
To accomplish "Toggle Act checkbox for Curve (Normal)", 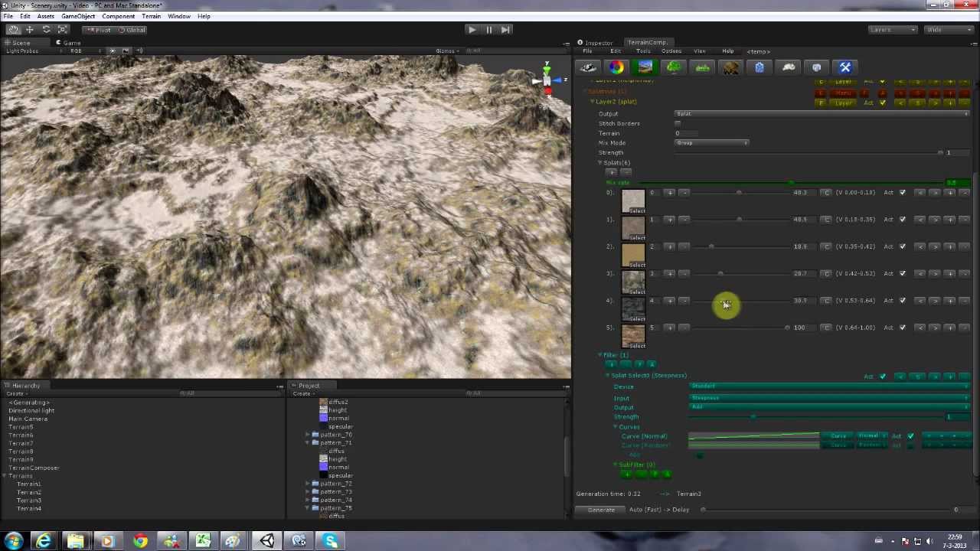I will click(x=910, y=436).
